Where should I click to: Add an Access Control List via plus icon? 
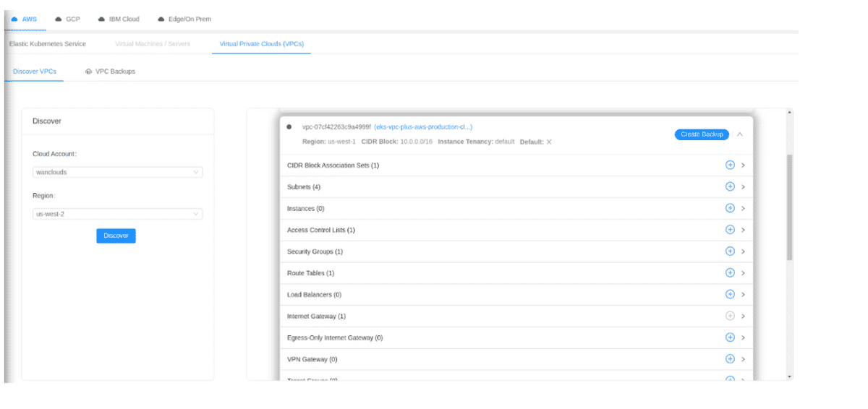730,230
